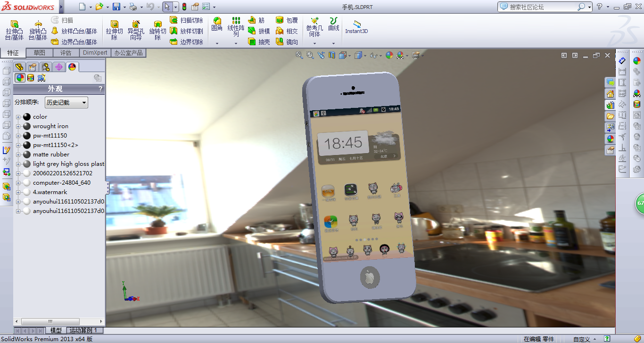The height and width of the screenshot is (343, 644).
Task: Open the 分排顺序 历史记载 sort dropdown
Action: tap(66, 102)
